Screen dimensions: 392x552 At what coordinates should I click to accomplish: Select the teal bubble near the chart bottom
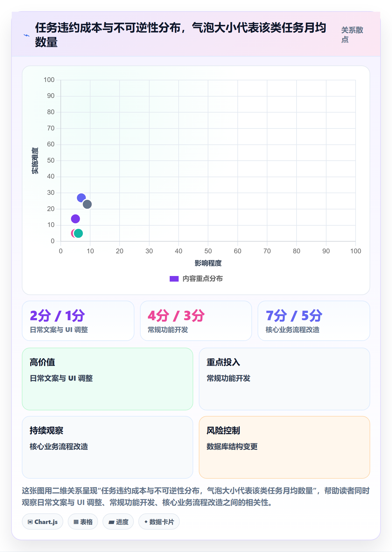point(78,233)
